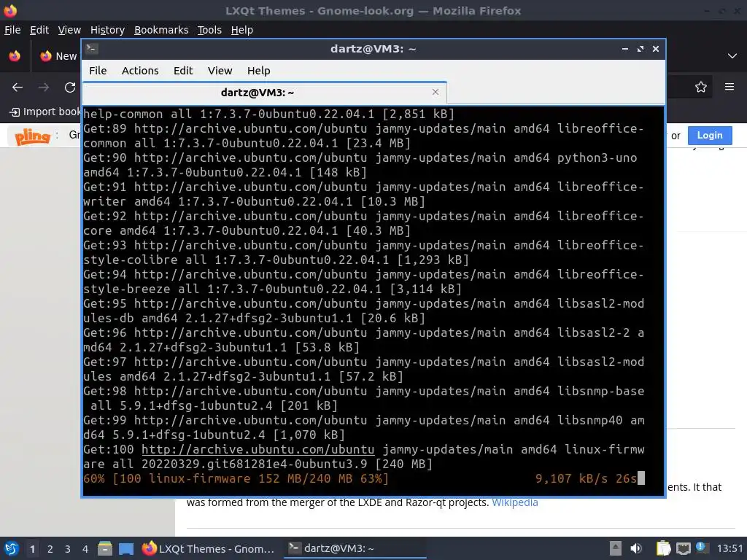Click Firefox forward arrow button
Screen dimensions: 747x560
43,87
